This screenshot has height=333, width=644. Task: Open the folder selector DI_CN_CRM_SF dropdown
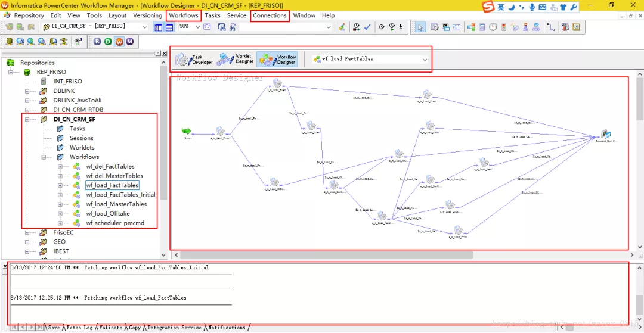coord(144,27)
